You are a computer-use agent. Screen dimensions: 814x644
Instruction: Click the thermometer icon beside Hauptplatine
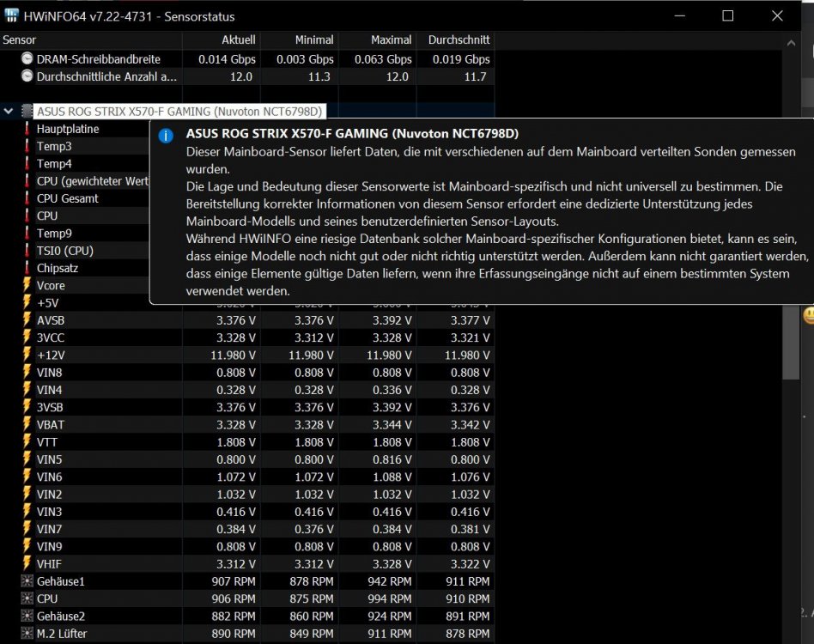point(27,129)
